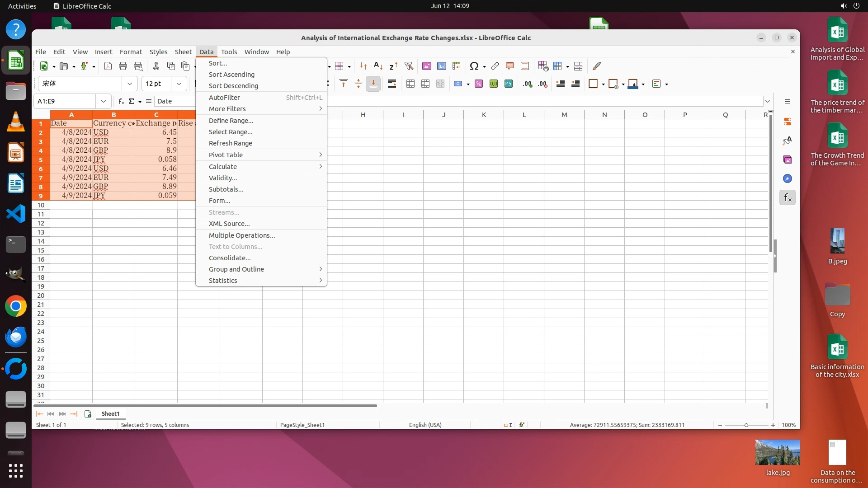868x488 pixels.
Task: Expand the font size dropdown
Action: pos(179,84)
